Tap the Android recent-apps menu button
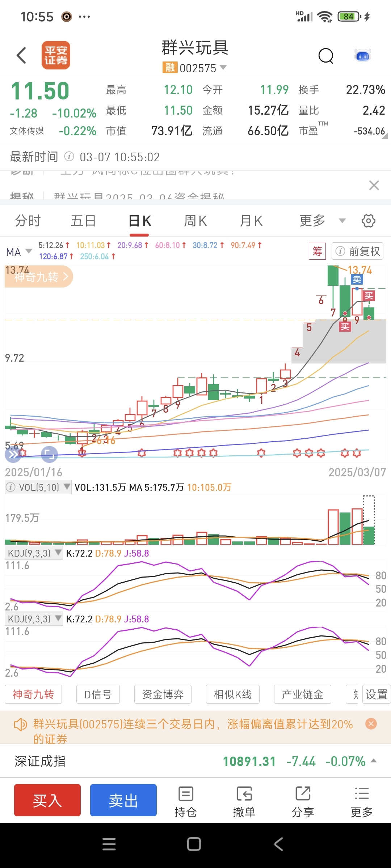The image size is (391, 868). [109, 844]
